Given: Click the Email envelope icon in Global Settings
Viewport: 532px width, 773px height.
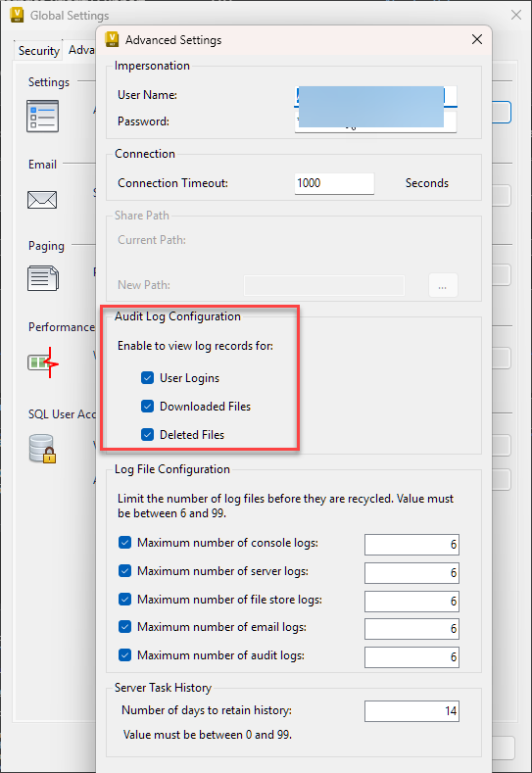Looking at the screenshot, I should tap(42, 200).
